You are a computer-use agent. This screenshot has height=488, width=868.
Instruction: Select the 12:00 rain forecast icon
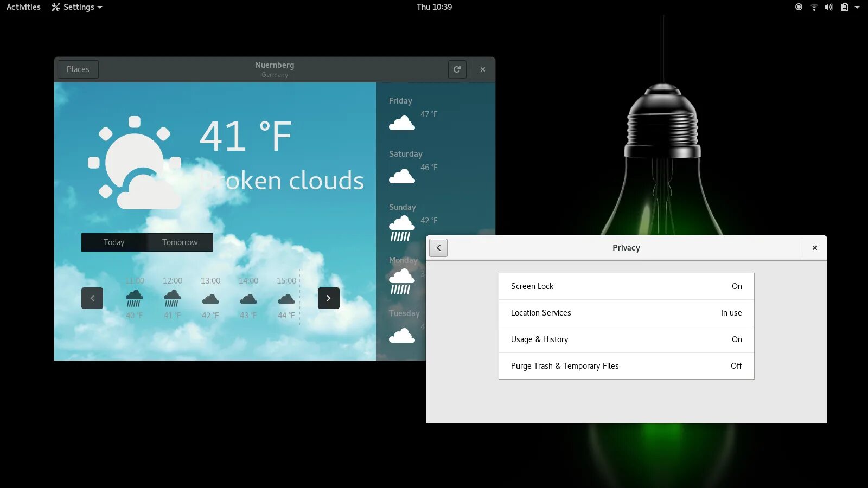173,298
